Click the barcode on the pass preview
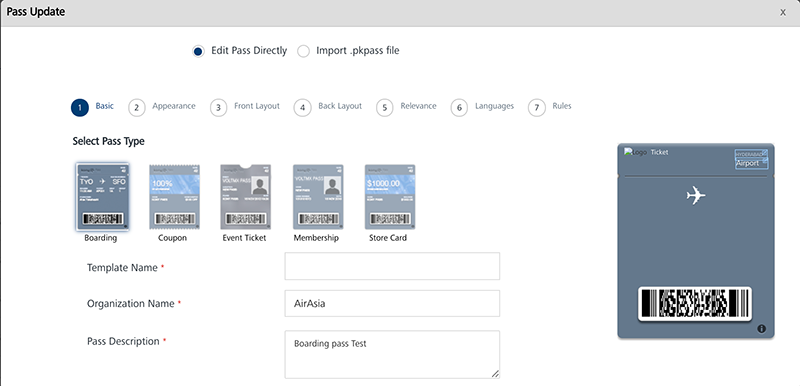Image resolution: width=800 pixels, height=386 pixels. 695,303
